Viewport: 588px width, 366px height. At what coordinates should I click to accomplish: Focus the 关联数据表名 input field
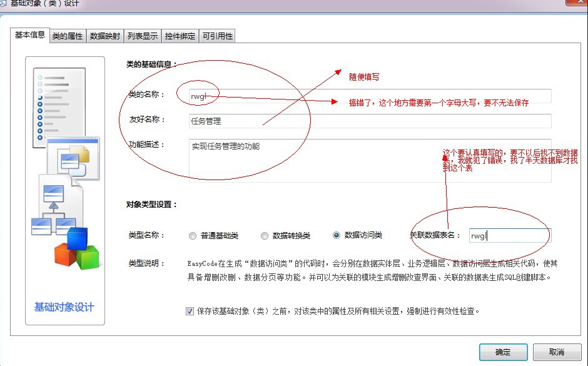[508, 236]
